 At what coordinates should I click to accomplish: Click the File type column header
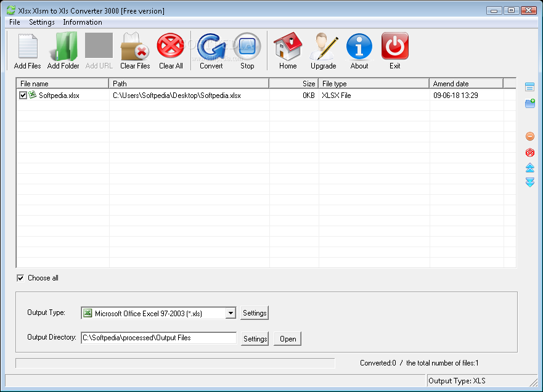[374, 83]
